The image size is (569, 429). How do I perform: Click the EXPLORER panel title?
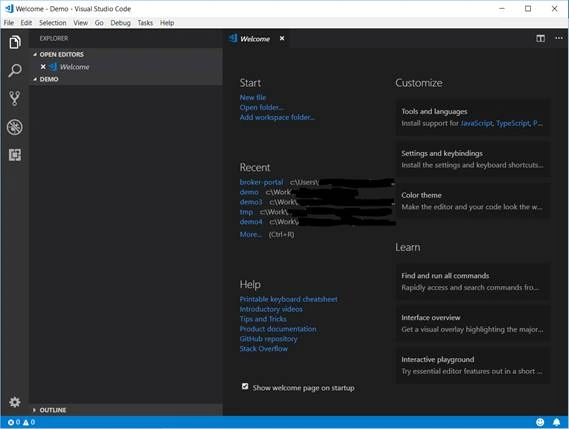54,38
